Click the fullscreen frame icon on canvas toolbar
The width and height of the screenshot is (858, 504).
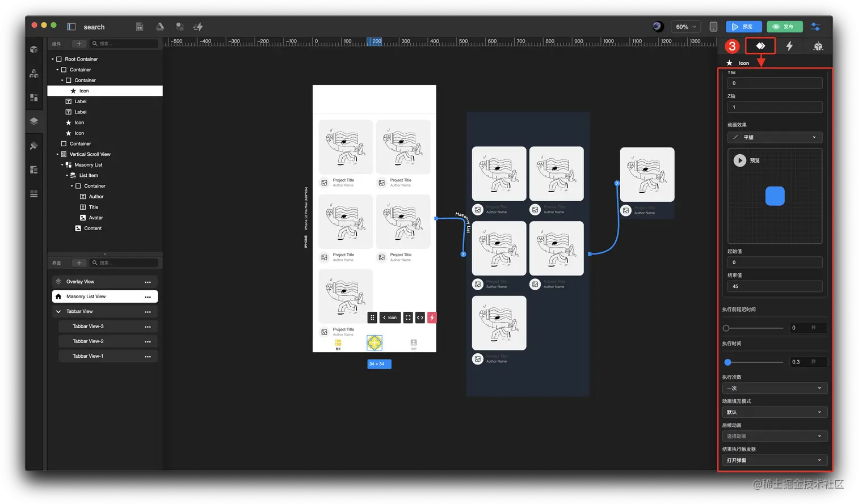pyautogui.click(x=408, y=317)
